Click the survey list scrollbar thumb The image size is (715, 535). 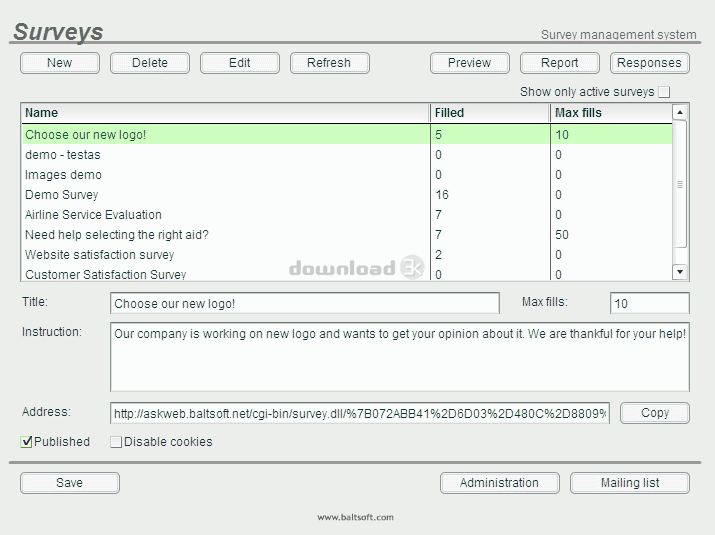[x=679, y=184]
